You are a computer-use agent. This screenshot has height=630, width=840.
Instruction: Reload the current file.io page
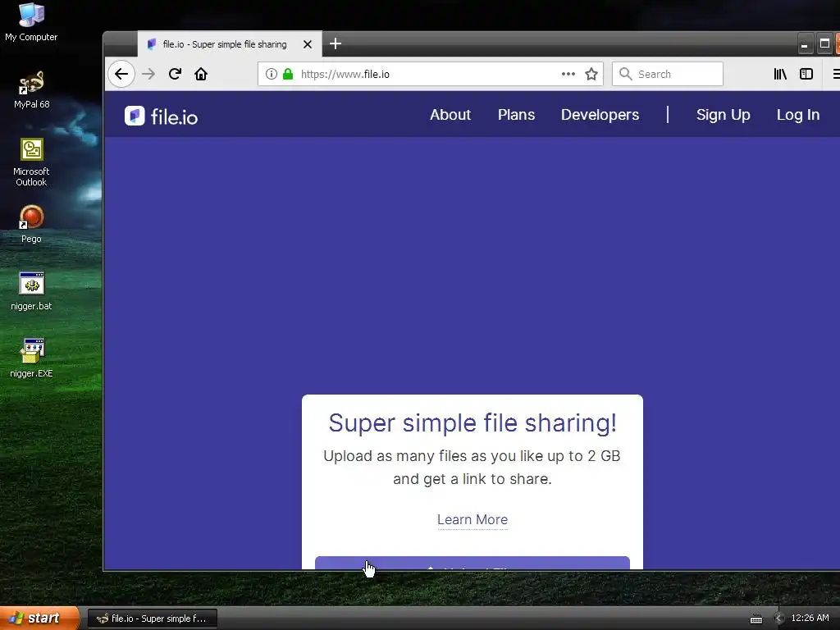[x=175, y=74]
